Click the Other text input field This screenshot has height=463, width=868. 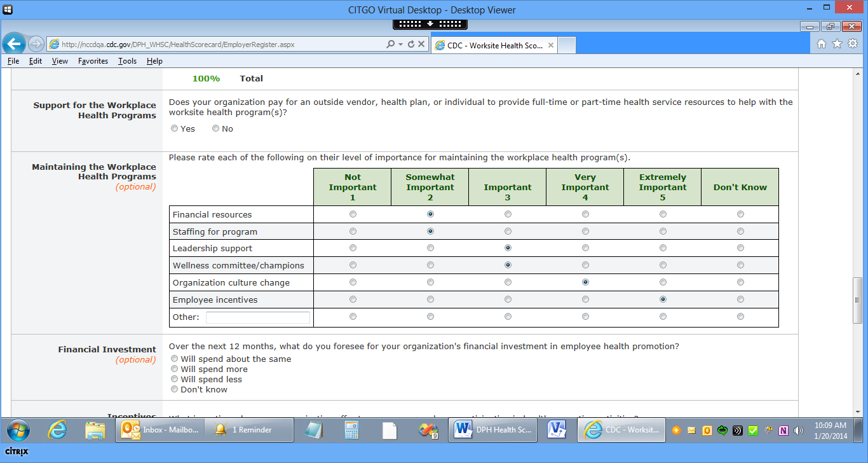[257, 317]
